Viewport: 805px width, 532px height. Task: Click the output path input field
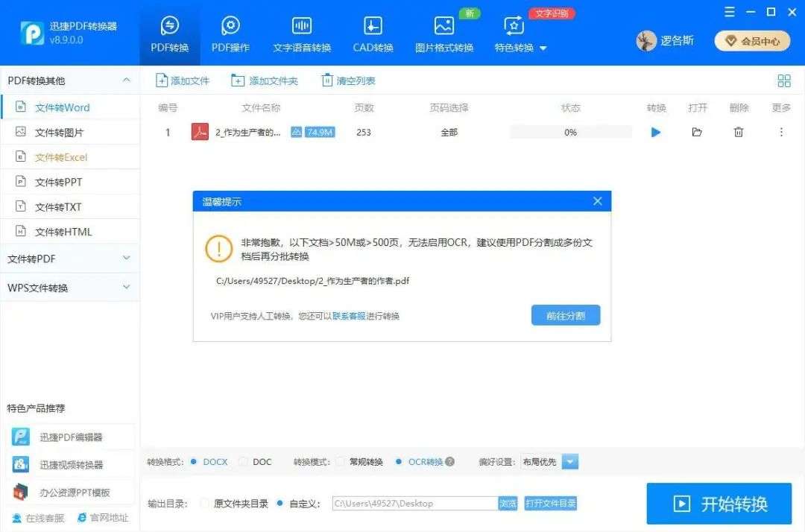coord(415,503)
